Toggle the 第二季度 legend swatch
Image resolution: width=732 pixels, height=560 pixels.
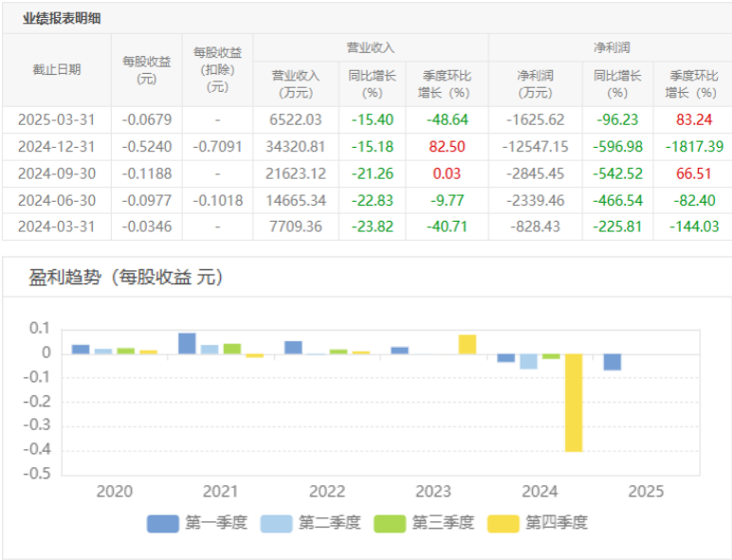click(x=276, y=524)
